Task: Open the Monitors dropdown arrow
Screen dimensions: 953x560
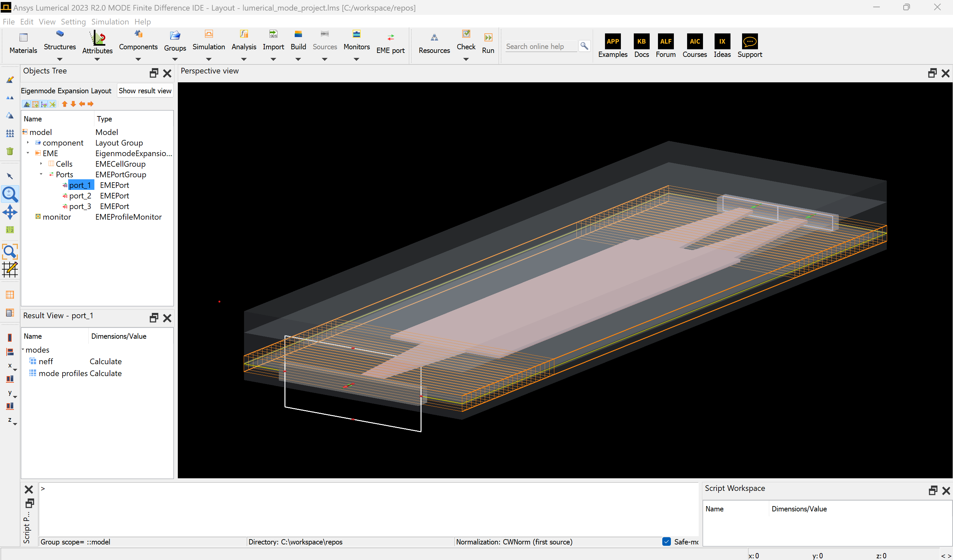Action: tap(356, 59)
